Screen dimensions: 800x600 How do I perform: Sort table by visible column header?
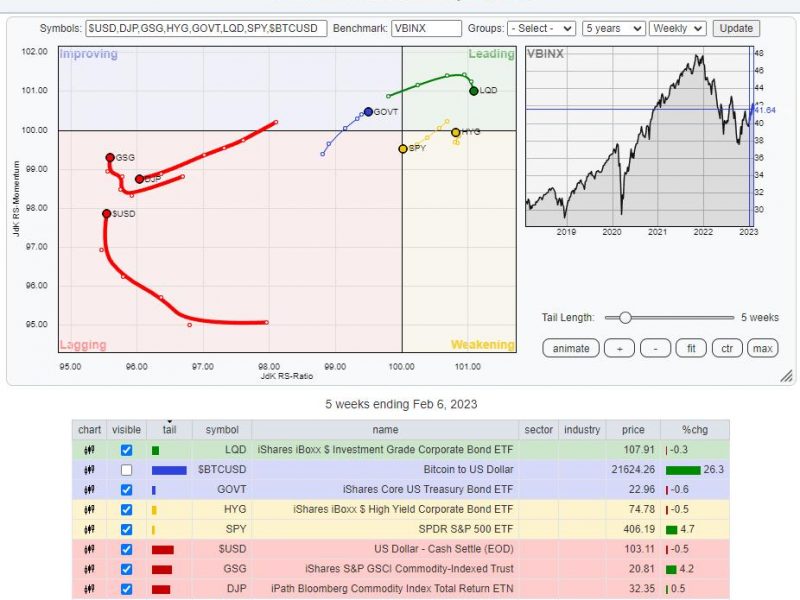click(x=126, y=430)
